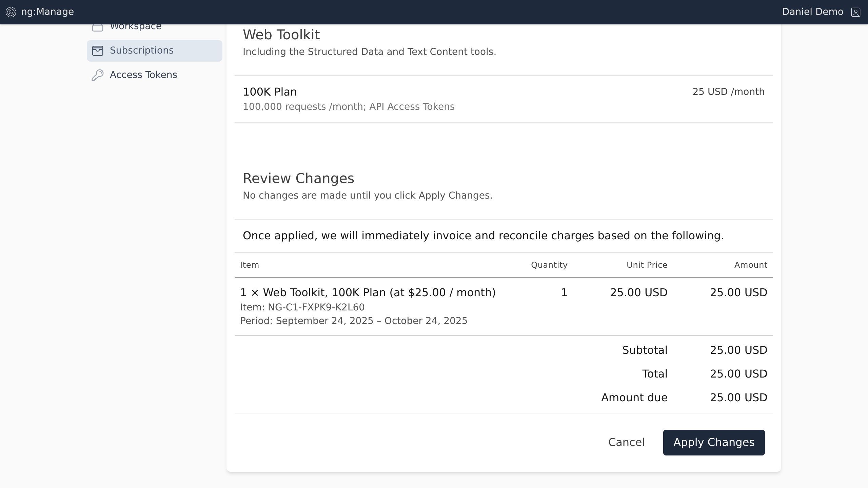The height and width of the screenshot is (488, 868).
Task: Click the ng:Manage title text
Action: click(x=47, y=12)
